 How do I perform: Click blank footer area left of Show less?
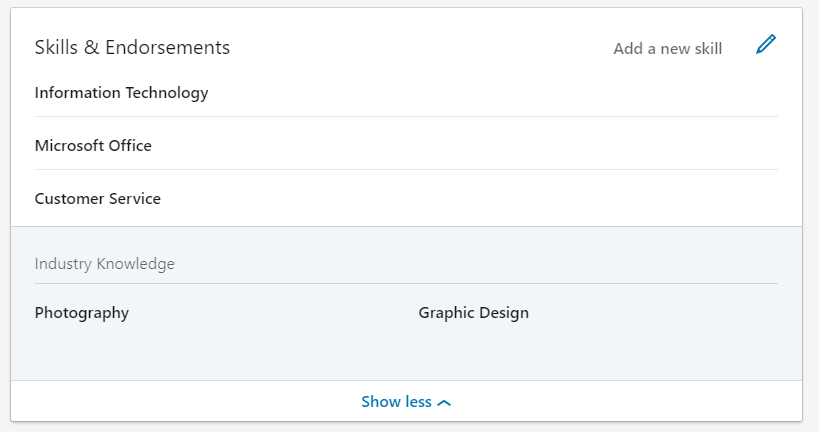click(x=180, y=402)
